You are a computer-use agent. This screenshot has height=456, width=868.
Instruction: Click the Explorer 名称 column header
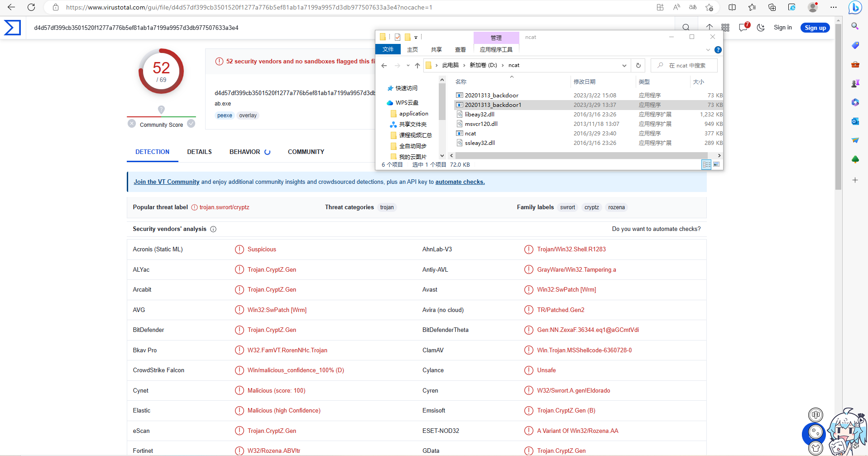(x=461, y=82)
